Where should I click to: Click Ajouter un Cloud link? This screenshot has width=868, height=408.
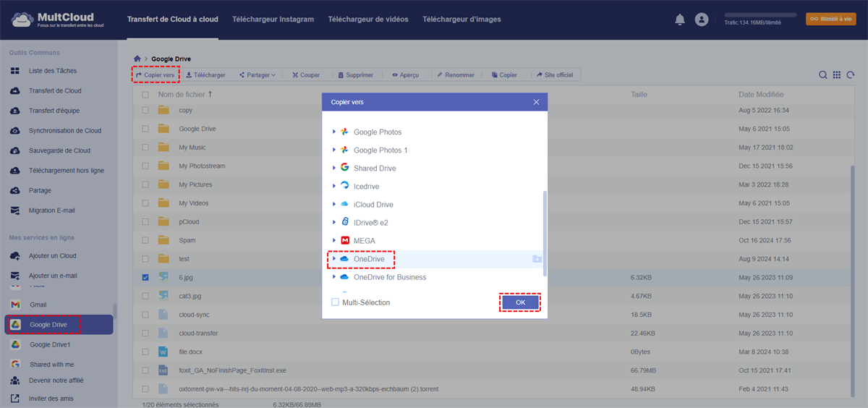(52, 256)
